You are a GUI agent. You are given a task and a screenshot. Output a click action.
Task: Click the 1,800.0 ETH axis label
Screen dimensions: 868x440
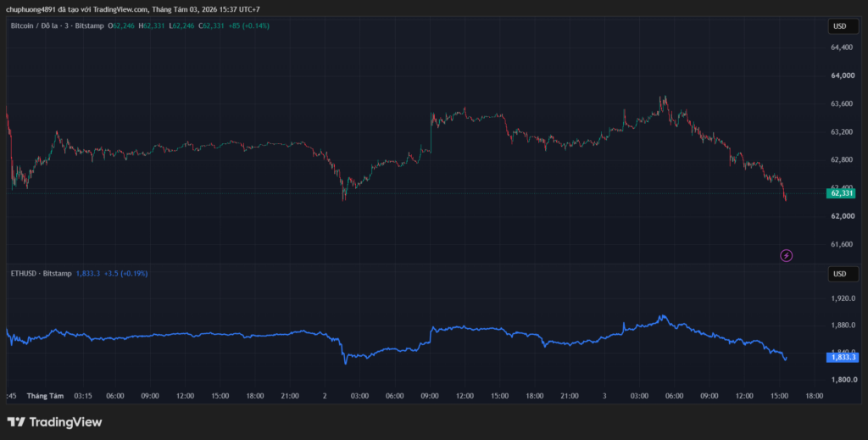tap(843, 380)
